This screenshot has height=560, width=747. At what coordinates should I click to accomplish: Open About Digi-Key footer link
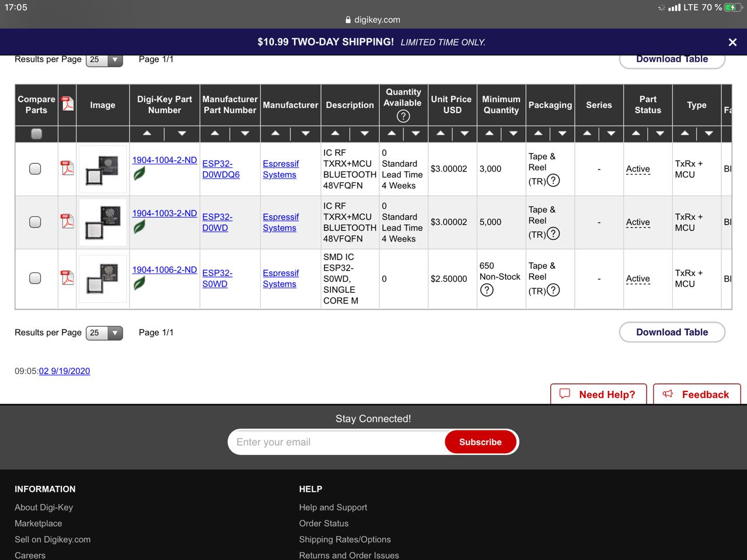pos(44,508)
